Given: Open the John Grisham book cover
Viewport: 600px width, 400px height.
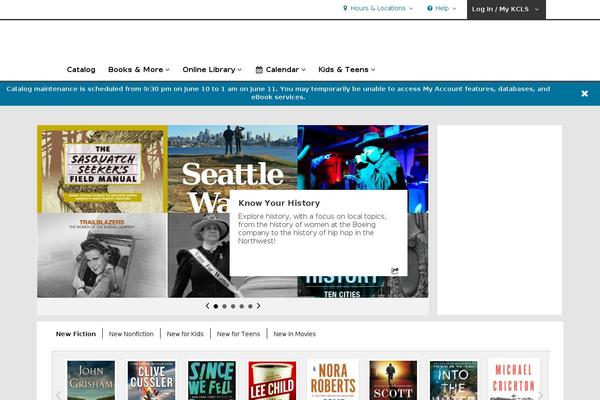Looking at the screenshot, I should pos(91,380).
